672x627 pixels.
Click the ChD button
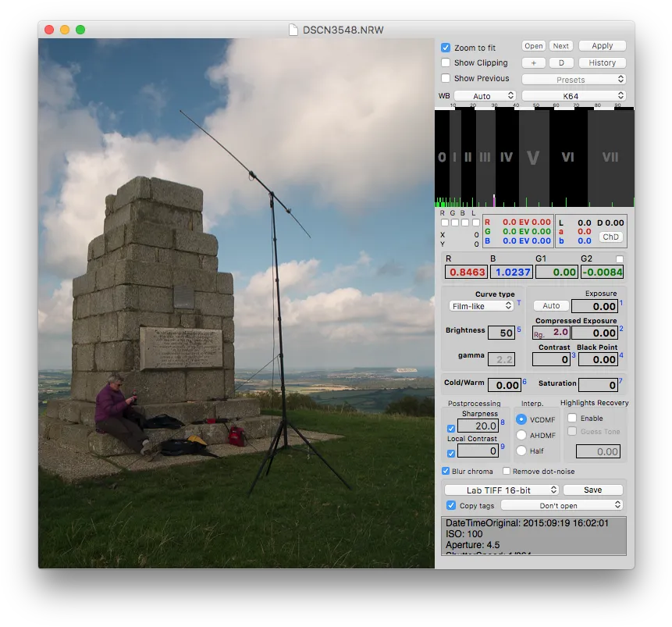coord(610,237)
